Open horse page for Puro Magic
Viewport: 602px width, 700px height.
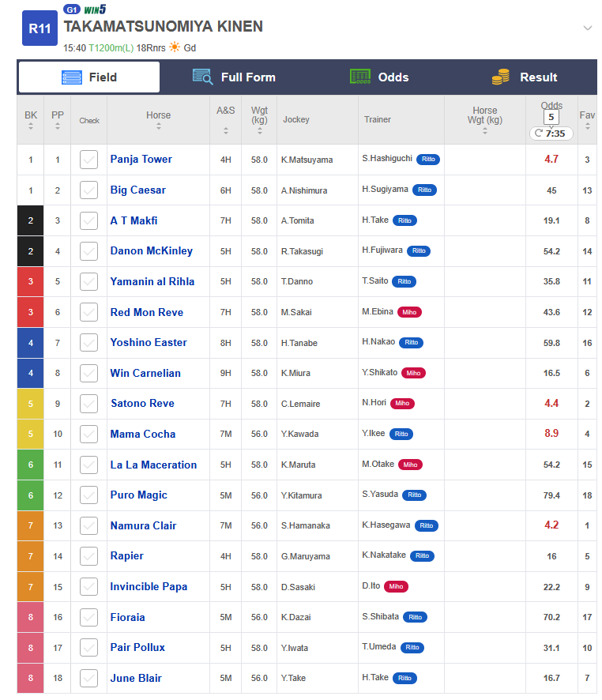point(139,495)
